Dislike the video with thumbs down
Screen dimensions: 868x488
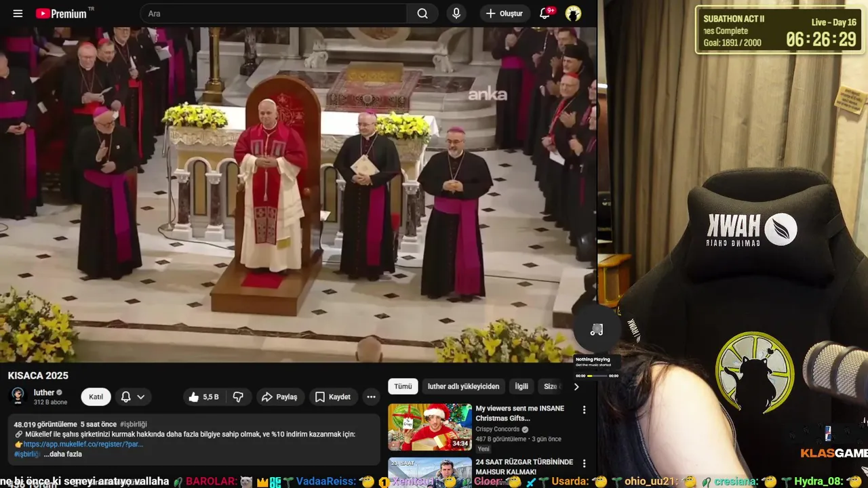[238, 397]
